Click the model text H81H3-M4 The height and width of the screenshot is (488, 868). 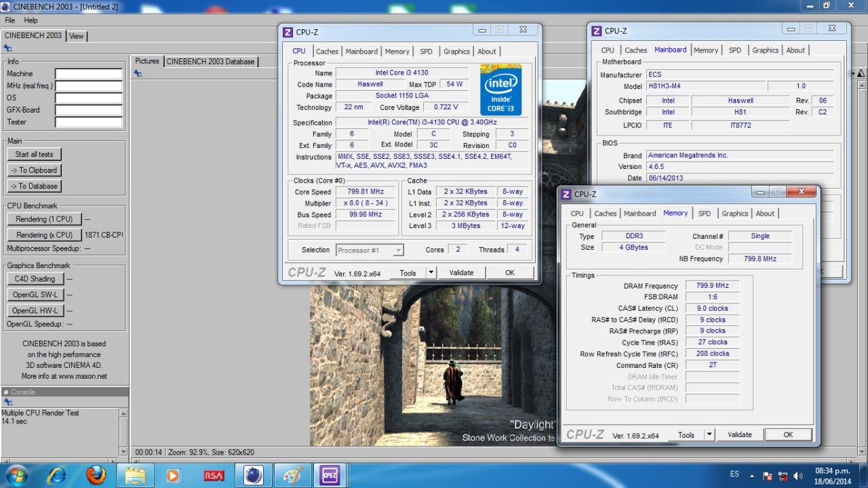click(666, 86)
